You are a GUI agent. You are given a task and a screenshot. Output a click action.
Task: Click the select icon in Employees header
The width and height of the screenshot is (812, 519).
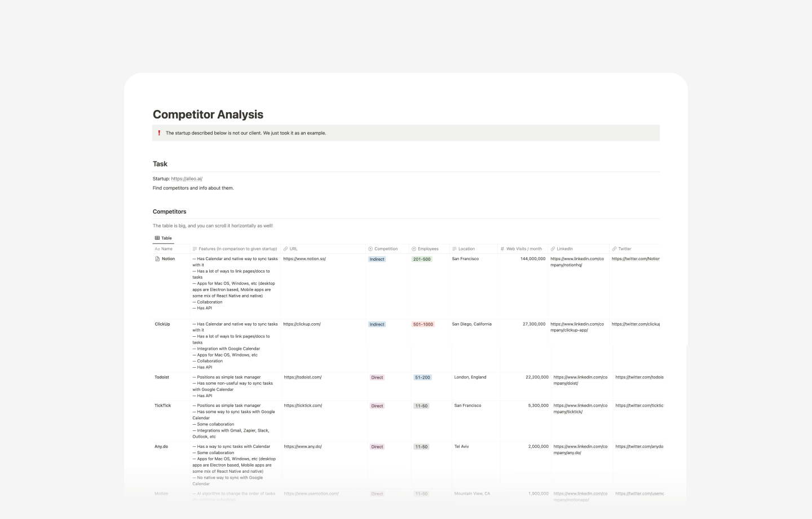click(x=414, y=249)
